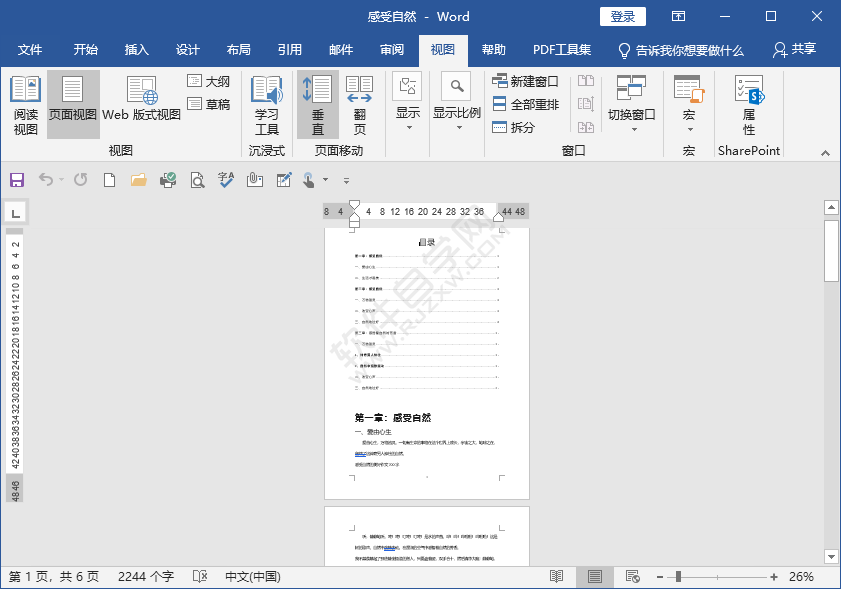Arrange all windows (全部重排)

point(526,104)
